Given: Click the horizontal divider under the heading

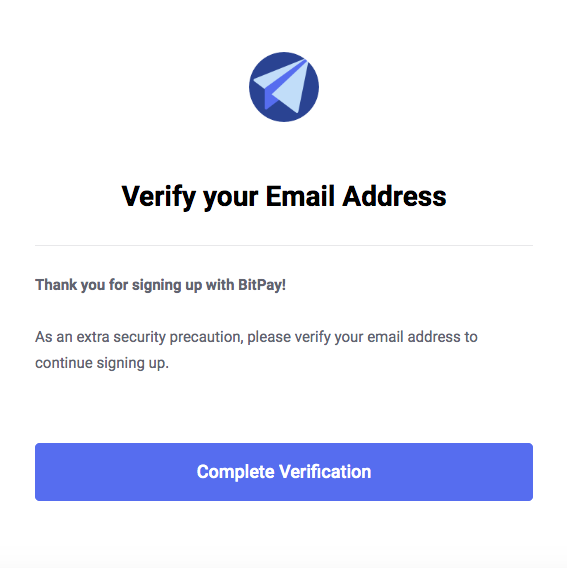Looking at the screenshot, I should pyautogui.click(x=284, y=245).
